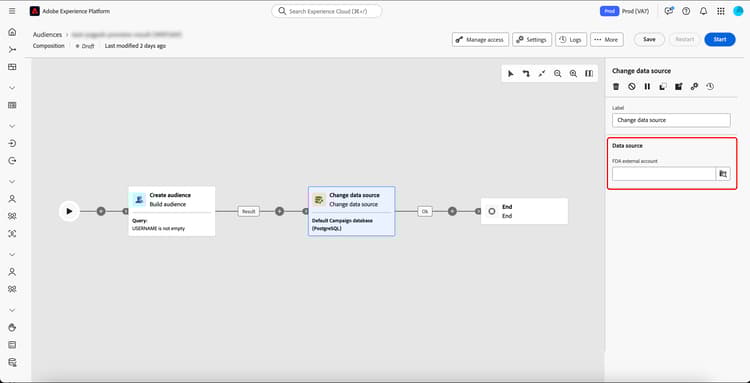Open Destinations (arrow-out circle) sidebar icon

point(12,161)
